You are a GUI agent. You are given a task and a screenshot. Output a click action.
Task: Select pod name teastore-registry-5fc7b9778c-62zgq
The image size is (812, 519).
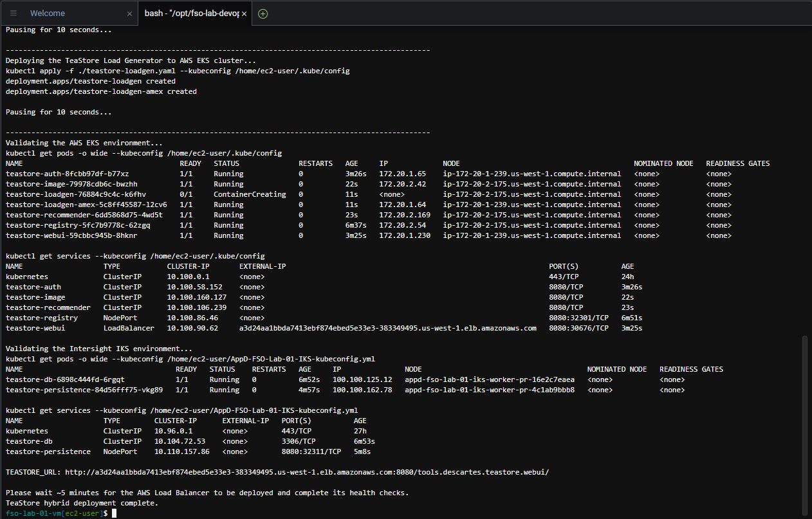point(78,225)
